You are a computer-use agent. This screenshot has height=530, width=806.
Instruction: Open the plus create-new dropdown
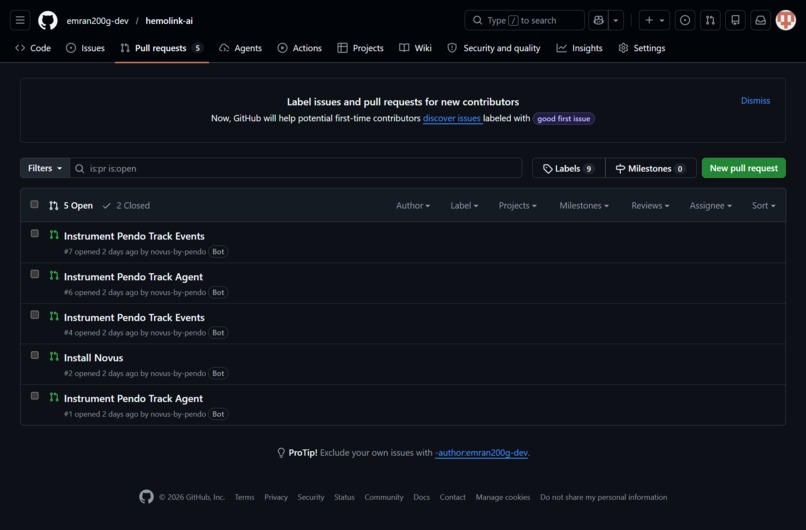pos(654,21)
